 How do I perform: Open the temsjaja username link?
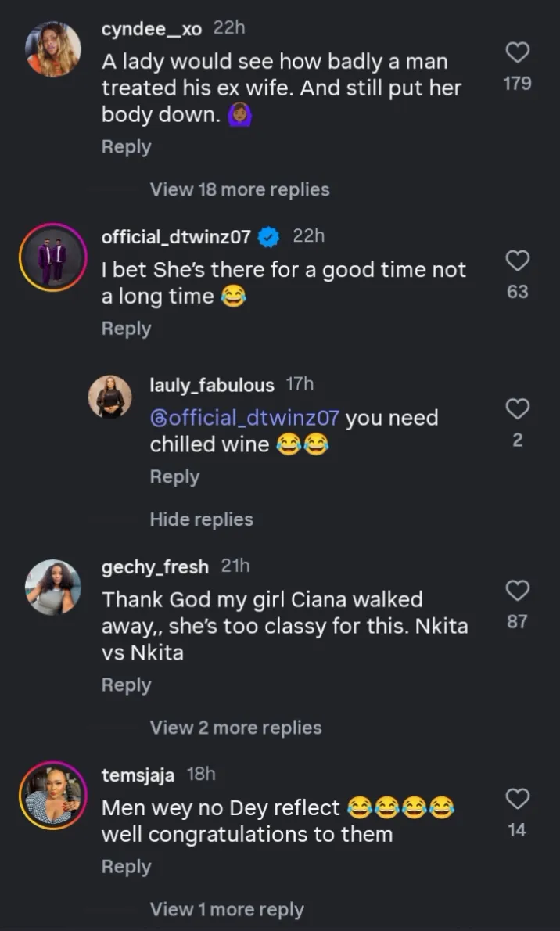point(138,775)
